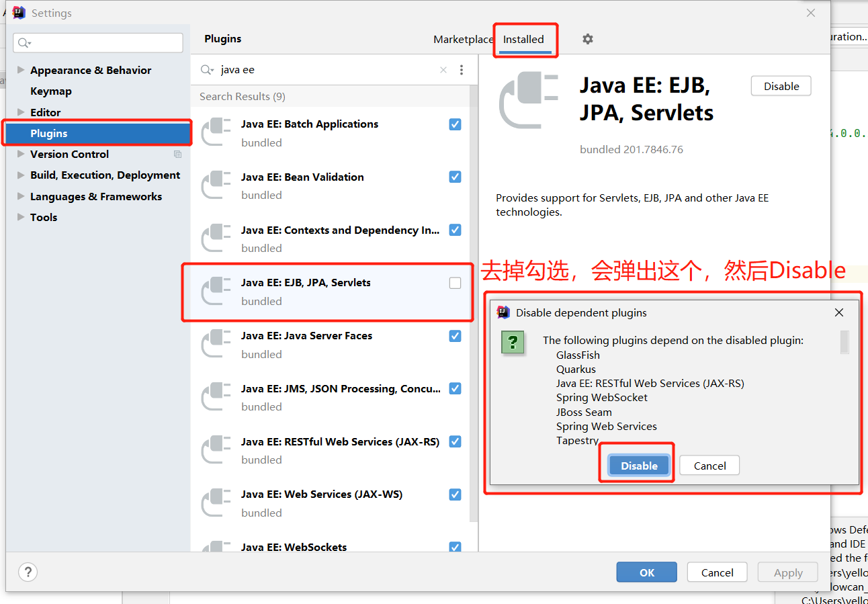Uncheck Java EE: JMS, JSON Processing plugin
868x604 pixels.
(x=455, y=388)
